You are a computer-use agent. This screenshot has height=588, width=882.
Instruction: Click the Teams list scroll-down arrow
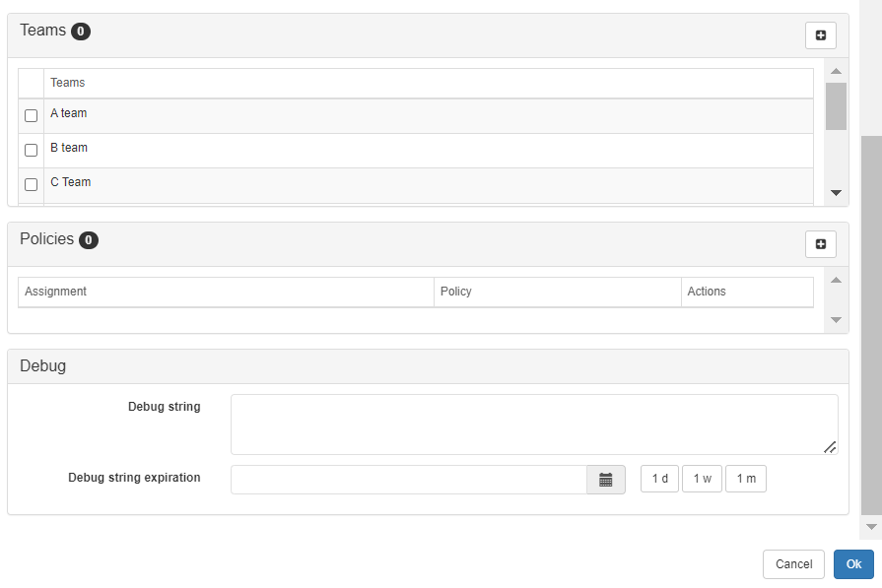(836, 193)
